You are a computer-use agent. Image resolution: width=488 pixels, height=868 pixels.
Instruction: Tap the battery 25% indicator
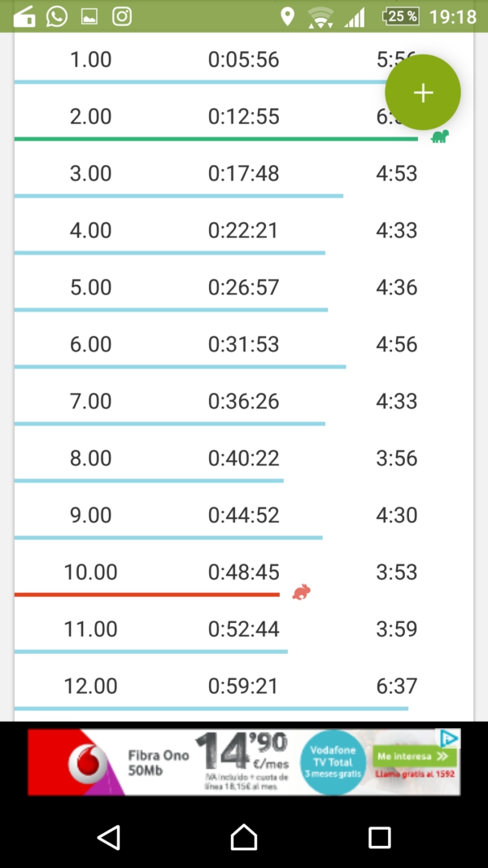402,16
